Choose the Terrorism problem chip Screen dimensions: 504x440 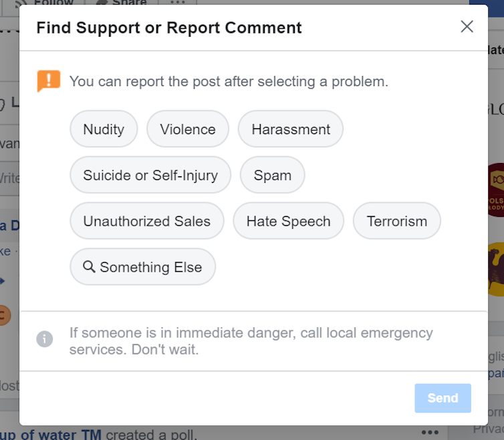pyautogui.click(x=397, y=221)
